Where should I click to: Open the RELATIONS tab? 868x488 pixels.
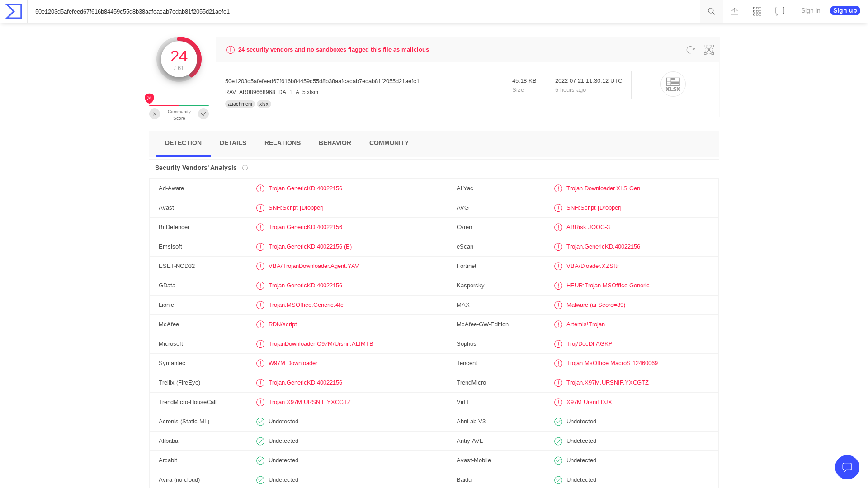283,143
